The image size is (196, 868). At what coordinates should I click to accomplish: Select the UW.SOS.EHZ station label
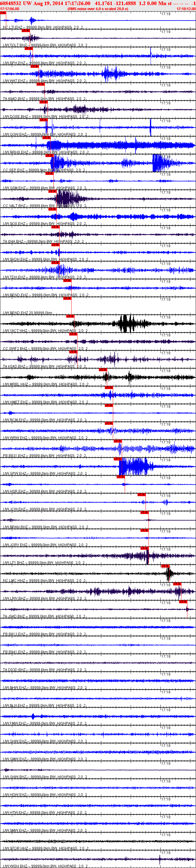[44, 224]
